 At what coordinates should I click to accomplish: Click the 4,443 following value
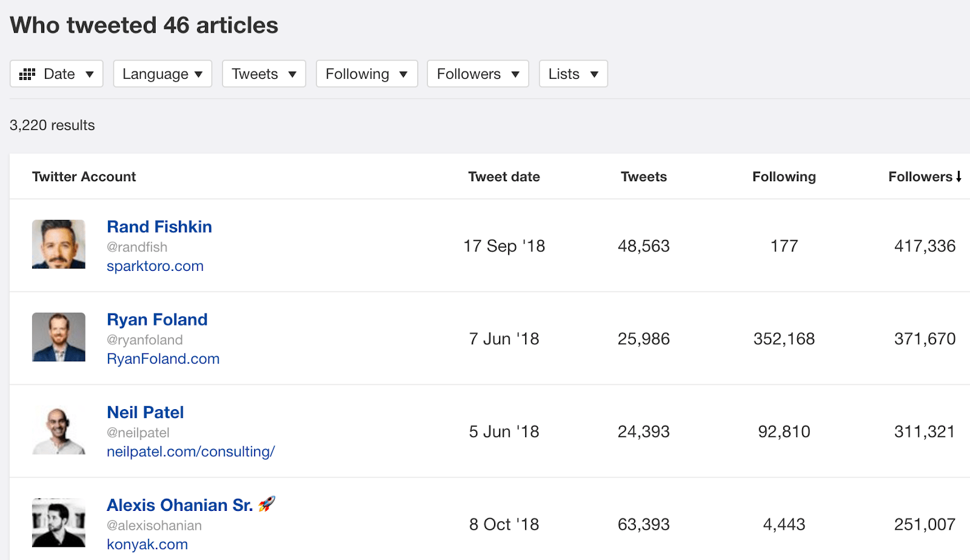784,524
